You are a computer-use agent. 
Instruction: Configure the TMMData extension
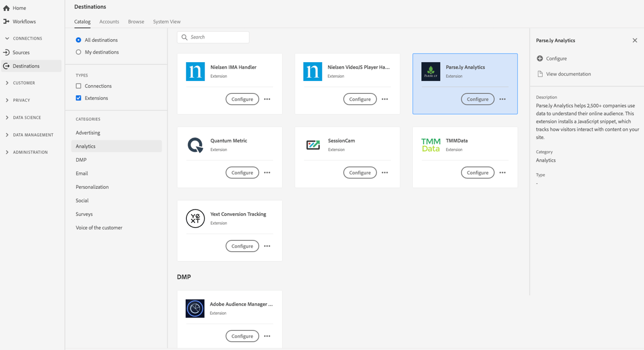coord(477,173)
